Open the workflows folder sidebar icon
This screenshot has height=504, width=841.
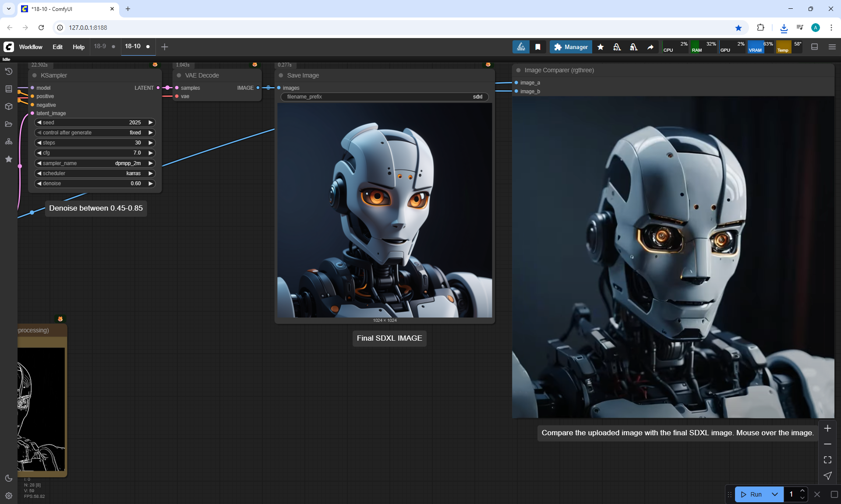[8, 124]
